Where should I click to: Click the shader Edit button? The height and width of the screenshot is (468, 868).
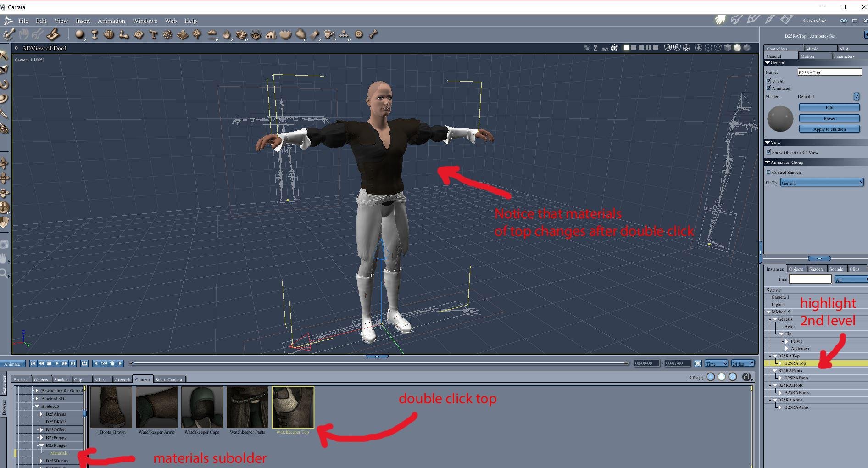[x=829, y=107]
